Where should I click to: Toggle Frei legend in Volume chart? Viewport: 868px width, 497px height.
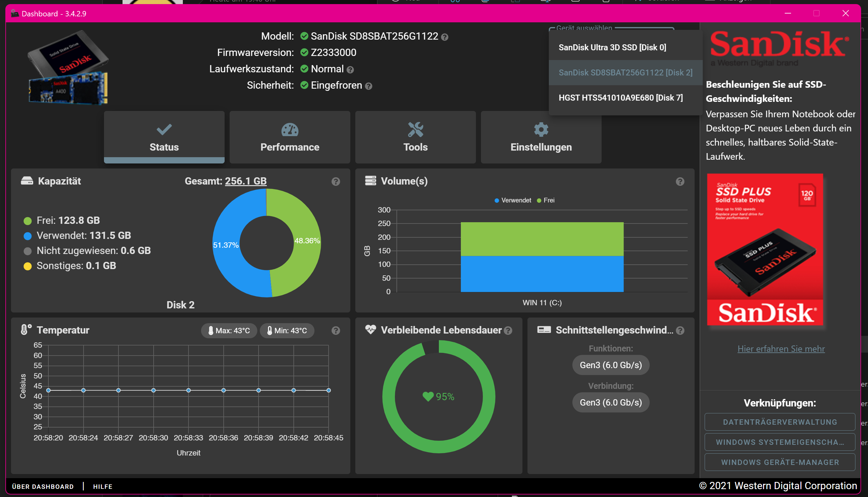point(546,200)
